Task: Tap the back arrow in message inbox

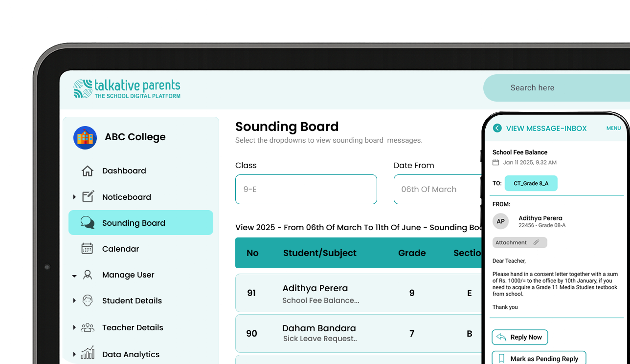Action: click(x=497, y=128)
